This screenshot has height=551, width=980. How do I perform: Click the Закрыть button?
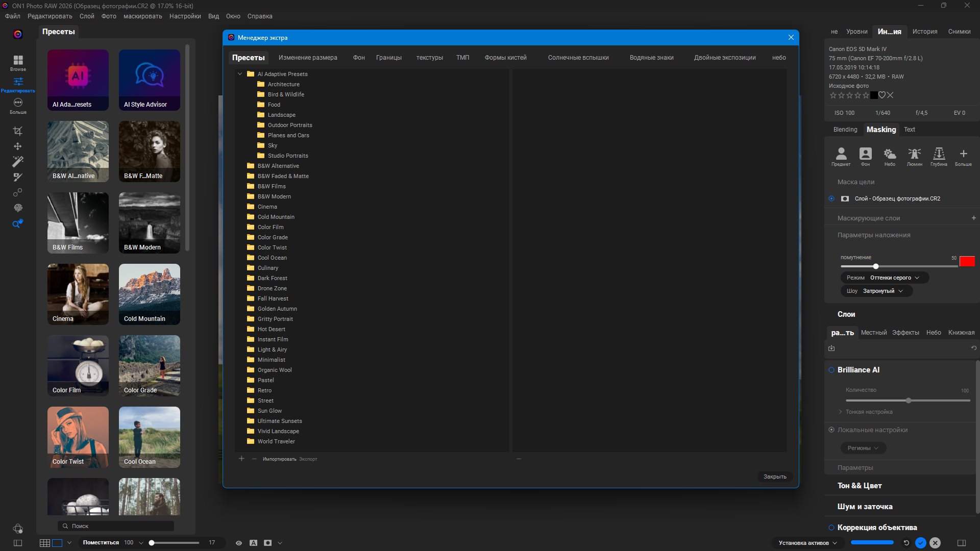coord(774,477)
